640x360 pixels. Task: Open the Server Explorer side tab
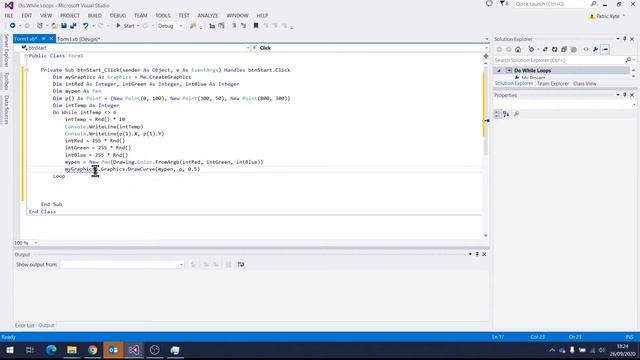click(x=6, y=51)
